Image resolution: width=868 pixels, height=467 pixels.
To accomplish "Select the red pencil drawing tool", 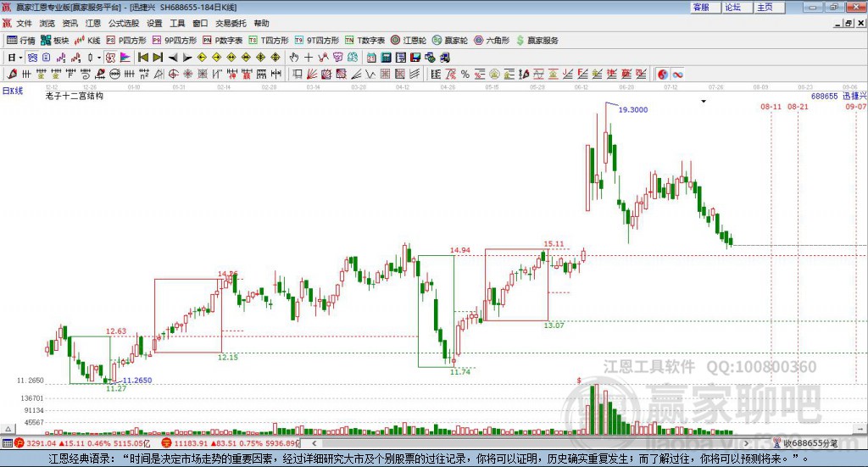I will point(12,74).
